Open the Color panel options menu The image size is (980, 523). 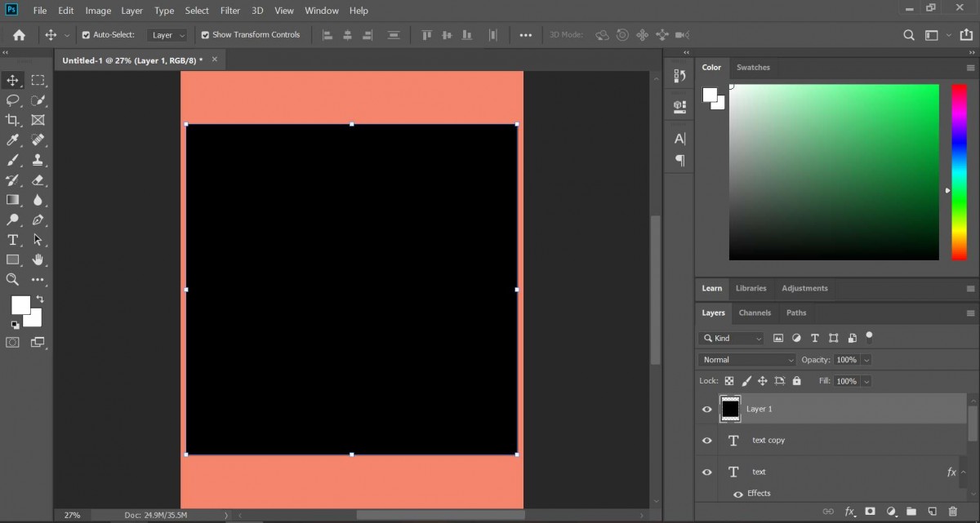click(970, 68)
